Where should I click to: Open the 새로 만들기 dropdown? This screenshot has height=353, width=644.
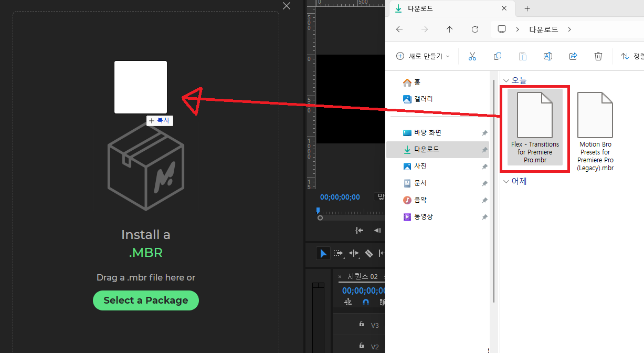pos(423,56)
